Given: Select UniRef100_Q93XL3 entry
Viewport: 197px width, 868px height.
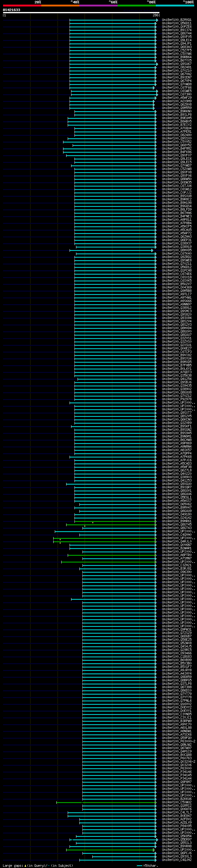Looking at the screenshot, I should click(x=176, y=856).
